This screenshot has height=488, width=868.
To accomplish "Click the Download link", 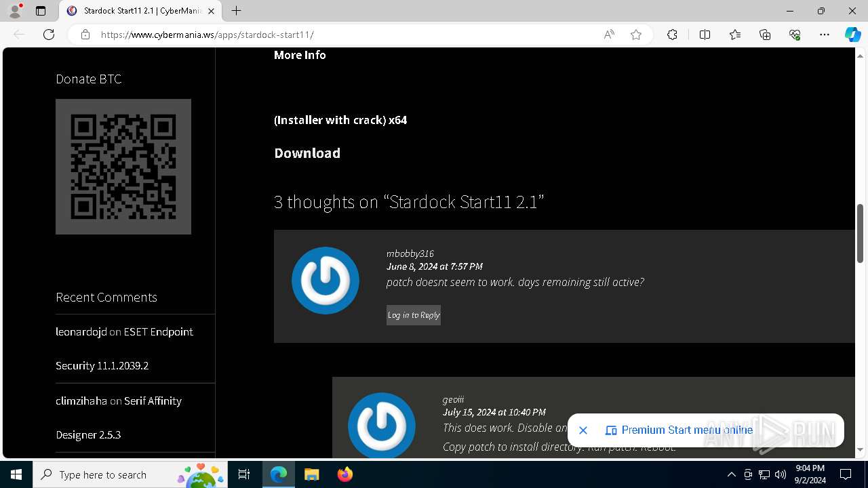I will pyautogui.click(x=307, y=153).
